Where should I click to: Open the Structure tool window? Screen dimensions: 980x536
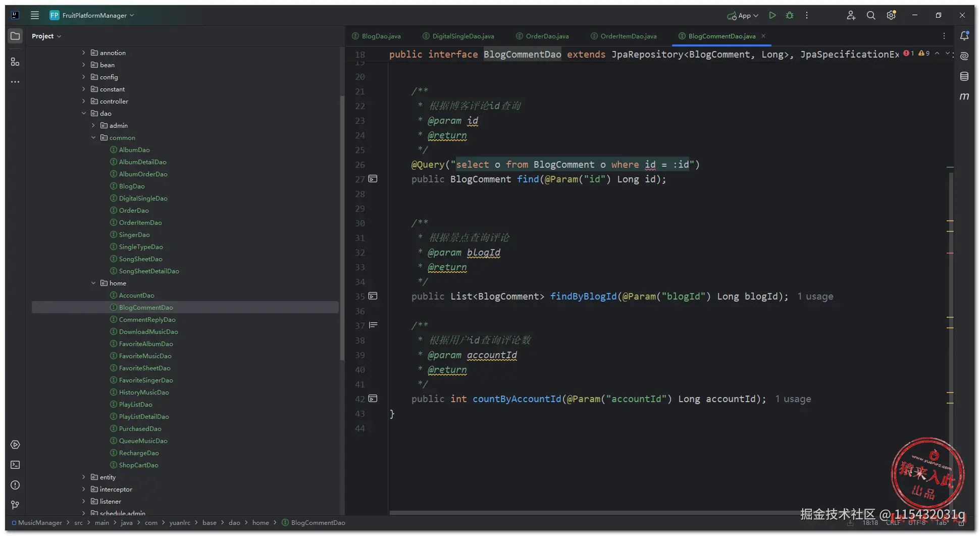(x=15, y=62)
